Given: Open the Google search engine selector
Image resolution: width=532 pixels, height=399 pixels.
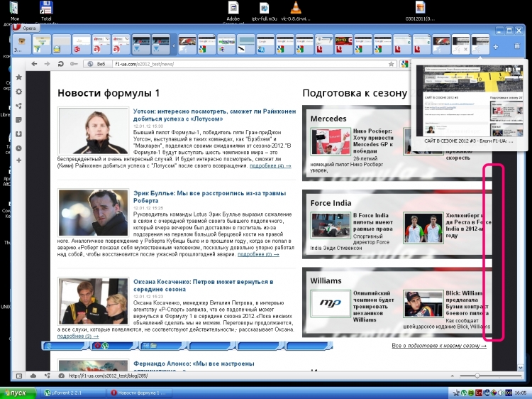Looking at the screenshot, I should (404, 64).
